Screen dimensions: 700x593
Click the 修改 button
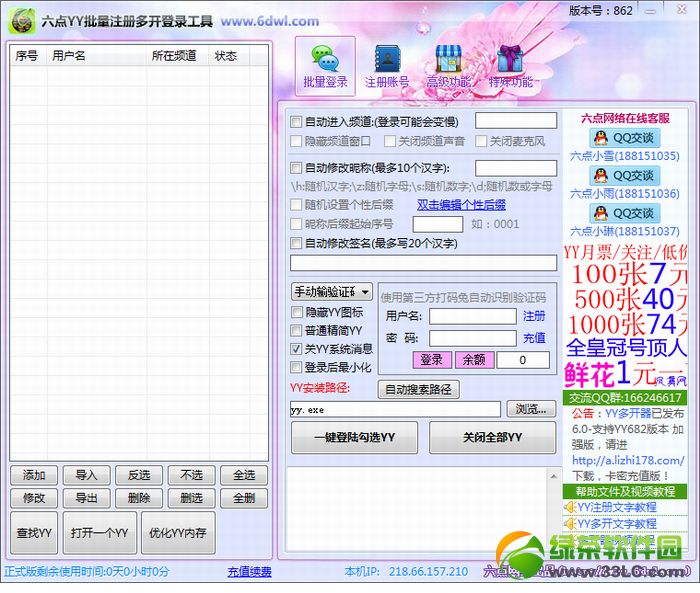click(34, 498)
